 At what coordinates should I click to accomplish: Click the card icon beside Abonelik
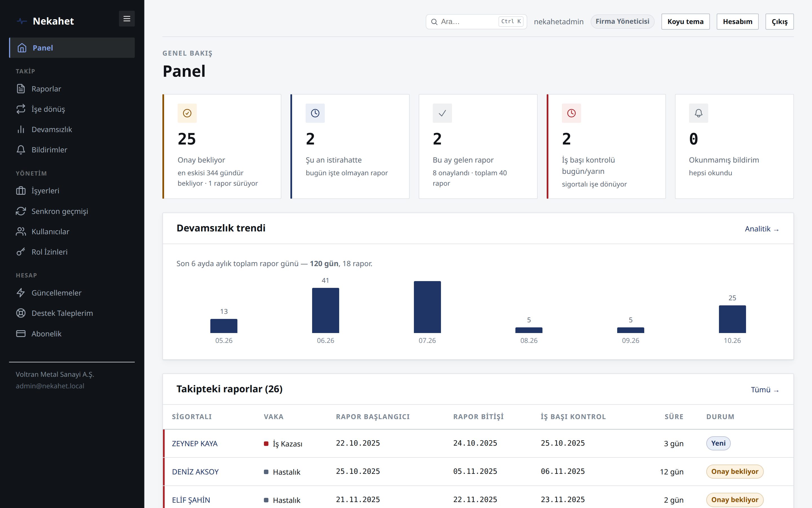21,334
